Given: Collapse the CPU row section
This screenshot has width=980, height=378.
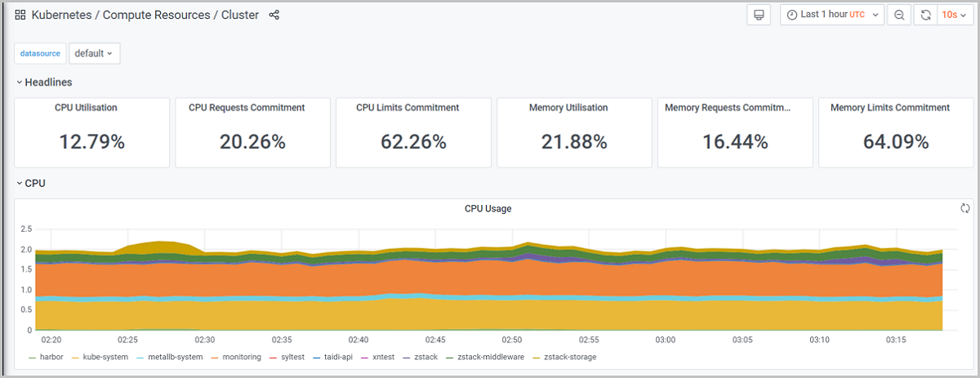Looking at the screenshot, I should 34,183.
